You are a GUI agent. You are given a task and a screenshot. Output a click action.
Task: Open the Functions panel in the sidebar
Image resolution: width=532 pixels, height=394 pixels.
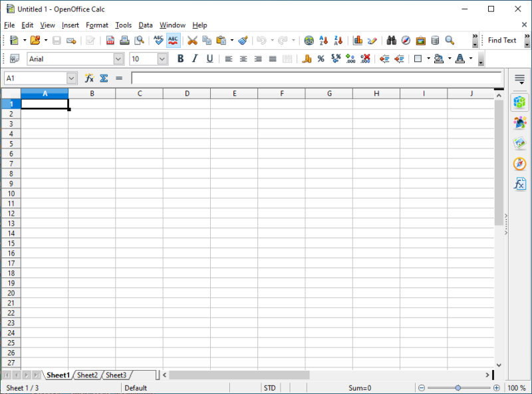point(519,184)
